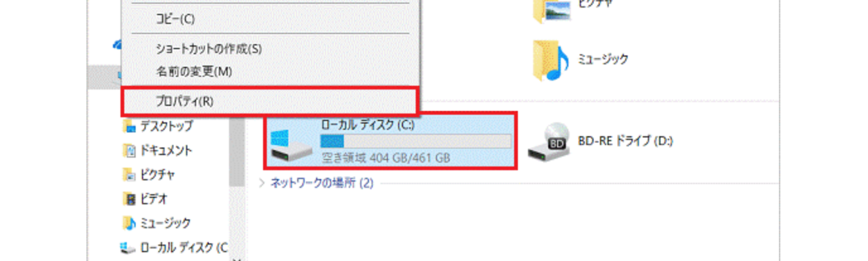Click the ネットワークの場所 (2) group header
868x261 pixels.
(322, 183)
